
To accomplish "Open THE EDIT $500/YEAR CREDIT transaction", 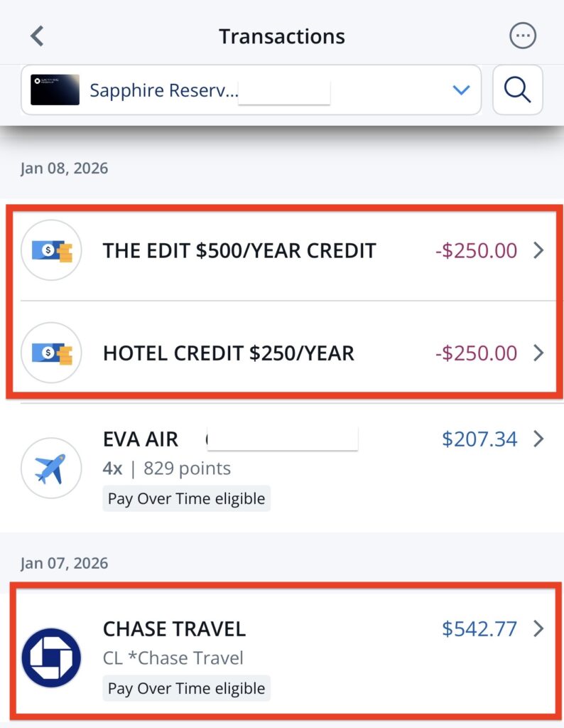I will [x=239, y=251].
